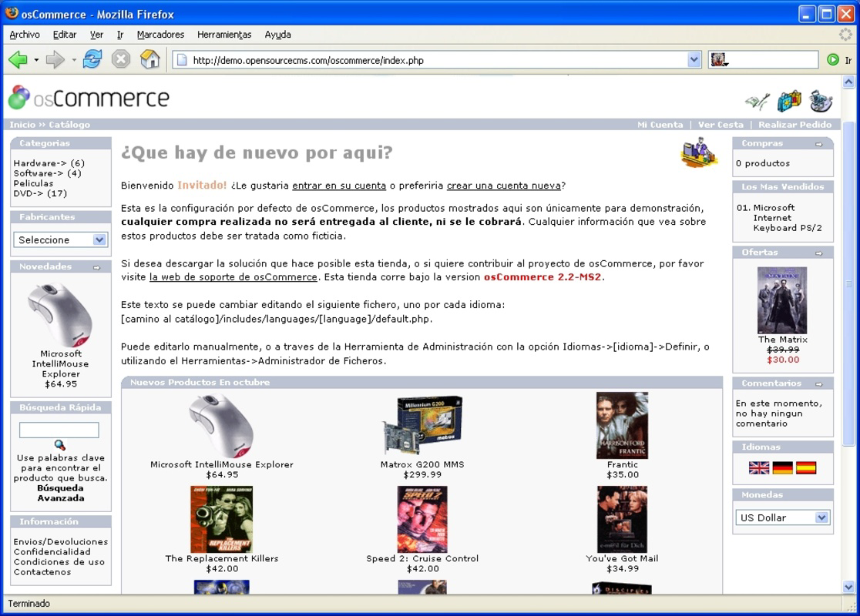Open the Envios/Devoluciones info link
The height and width of the screenshot is (616, 860).
(61, 542)
